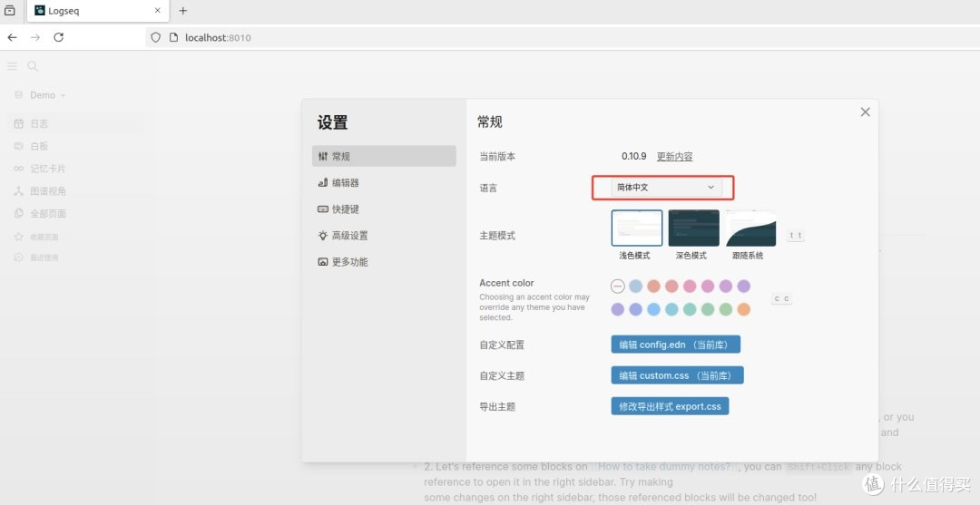980x505 pixels.
Task: Click the browser forward arrow
Action: pos(35,37)
